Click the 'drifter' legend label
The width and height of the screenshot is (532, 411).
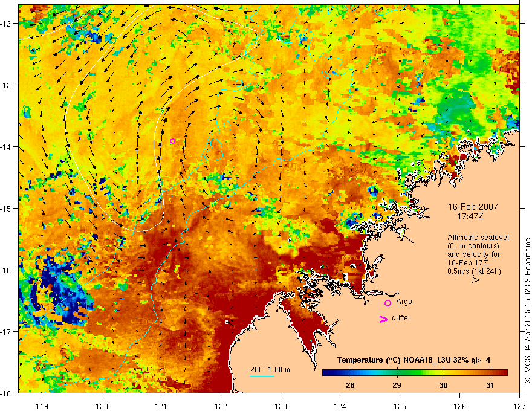pos(401,318)
